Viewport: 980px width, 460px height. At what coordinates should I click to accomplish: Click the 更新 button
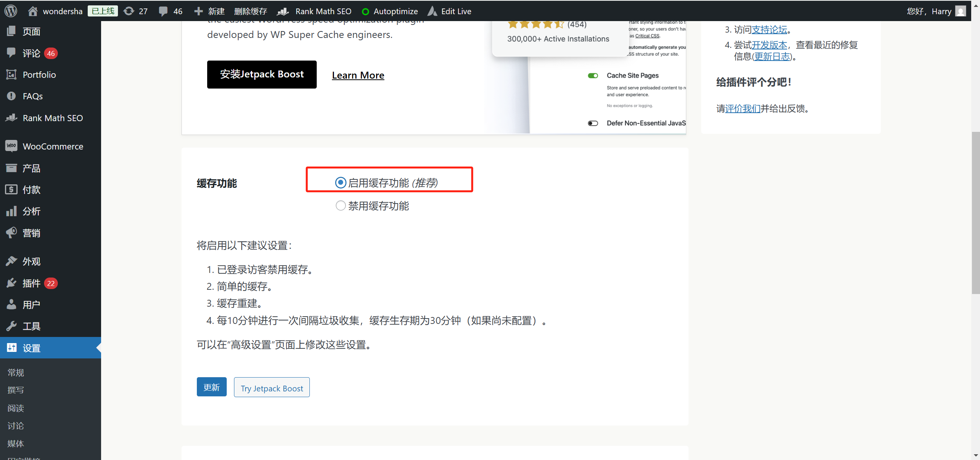pyautogui.click(x=211, y=387)
